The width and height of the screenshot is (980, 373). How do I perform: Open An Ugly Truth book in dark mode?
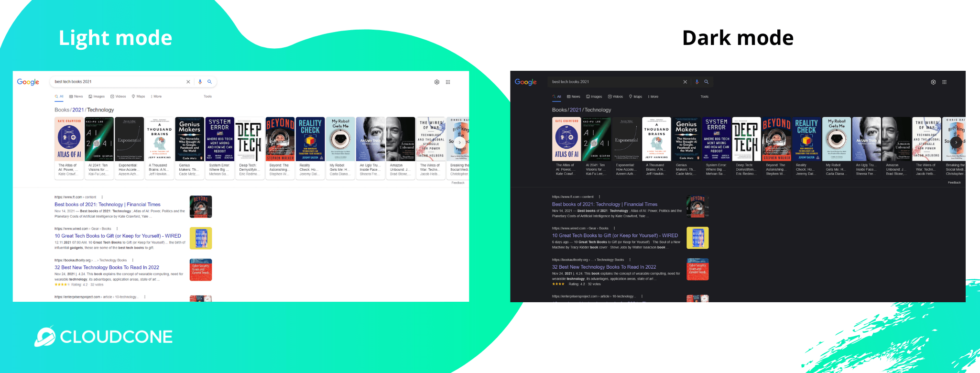[867, 147]
